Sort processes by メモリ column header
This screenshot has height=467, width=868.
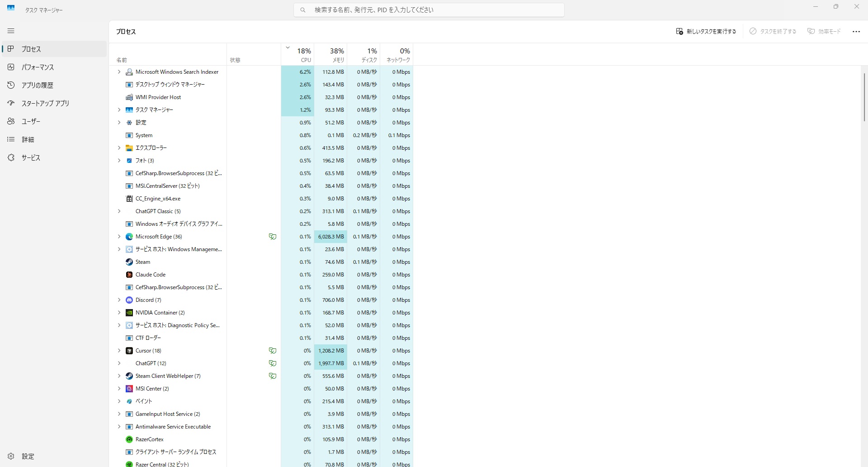pos(330,54)
